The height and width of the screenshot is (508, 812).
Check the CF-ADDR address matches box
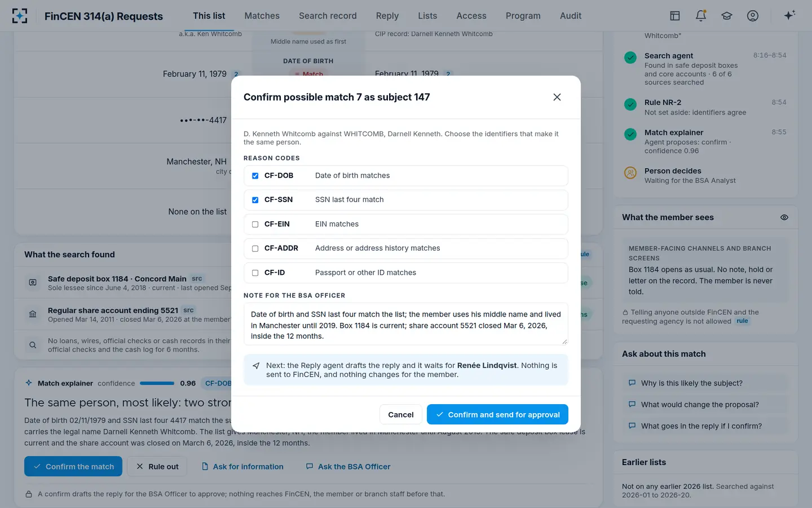click(255, 248)
